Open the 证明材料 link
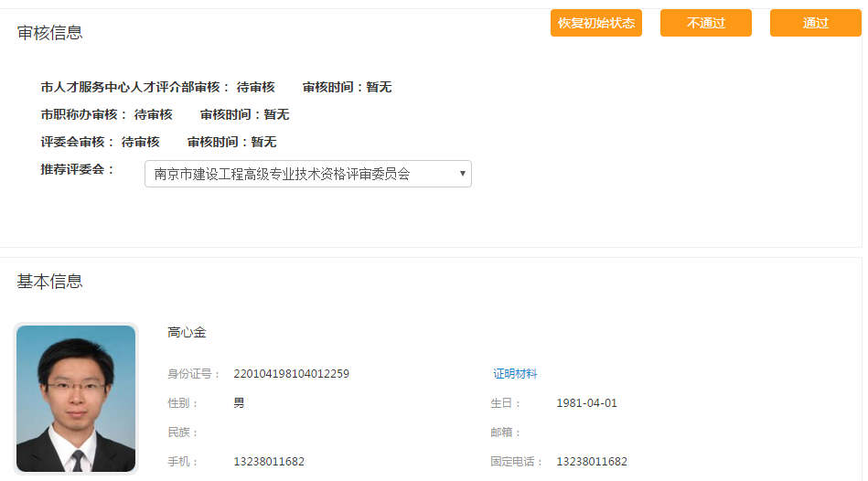Image resolution: width=868 pixels, height=481 pixels. [515, 374]
